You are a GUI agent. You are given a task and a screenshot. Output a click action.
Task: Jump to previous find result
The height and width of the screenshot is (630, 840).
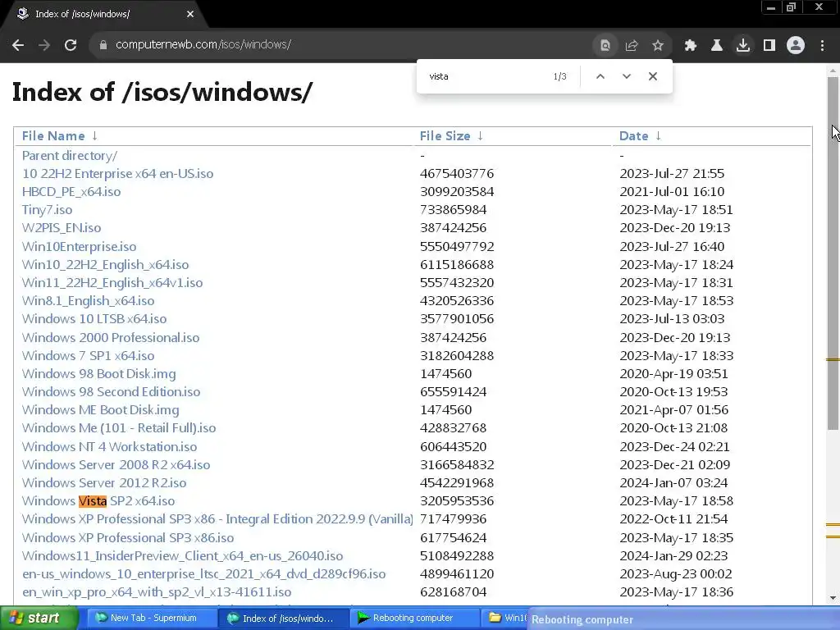[600, 76]
